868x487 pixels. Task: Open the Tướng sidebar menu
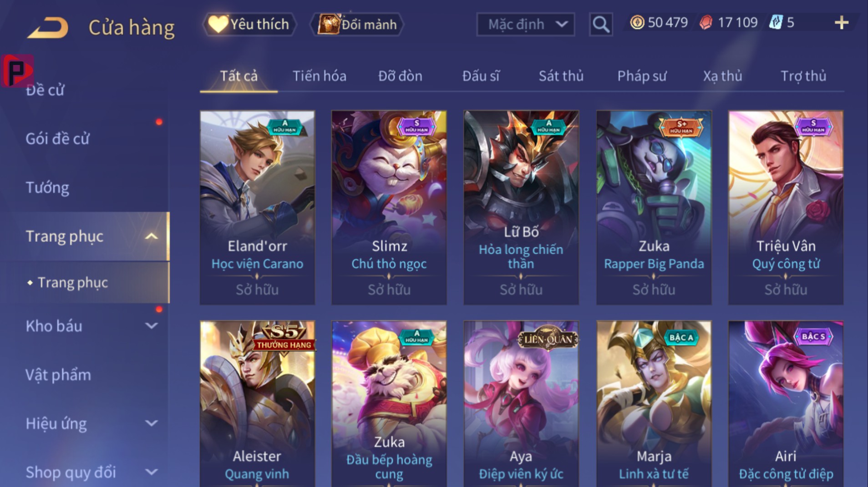pos(47,188)
